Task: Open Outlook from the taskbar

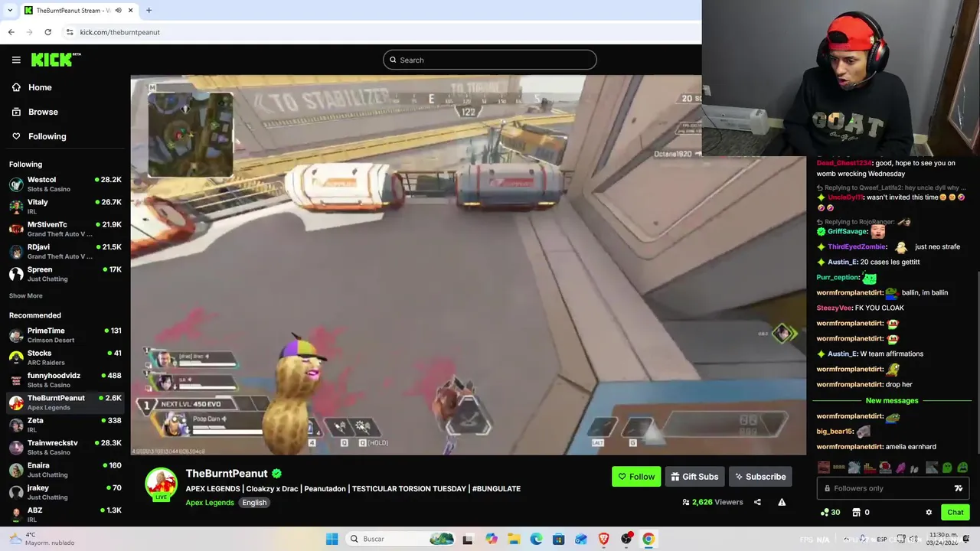Action: click(581, 539)
